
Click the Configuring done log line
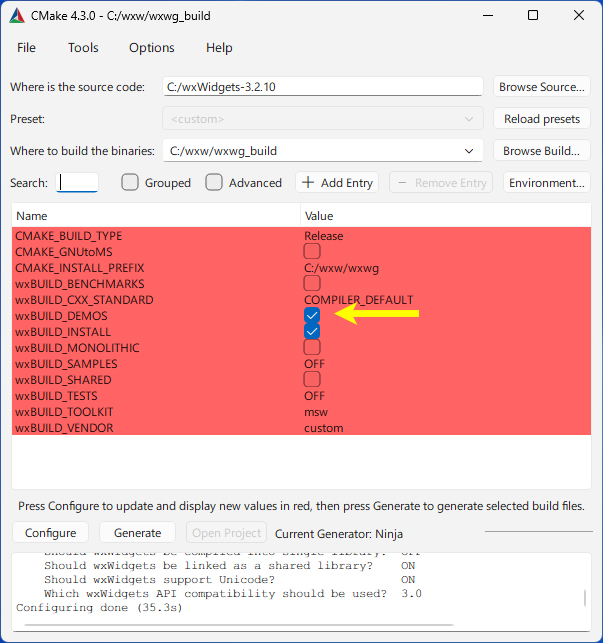99,607
